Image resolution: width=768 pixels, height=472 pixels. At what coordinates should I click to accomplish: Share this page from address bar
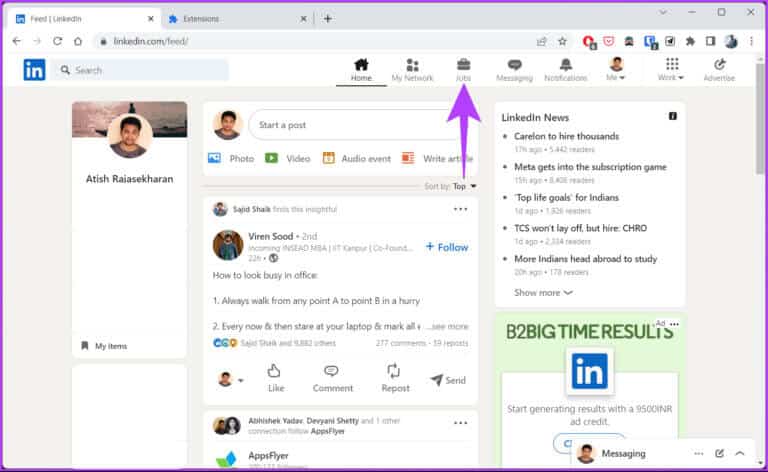click(x=541, y=42)
